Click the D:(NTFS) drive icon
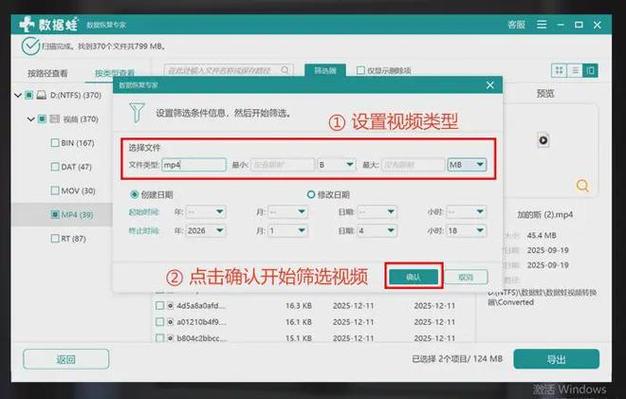The image size is (626, 399). [41, 95]
